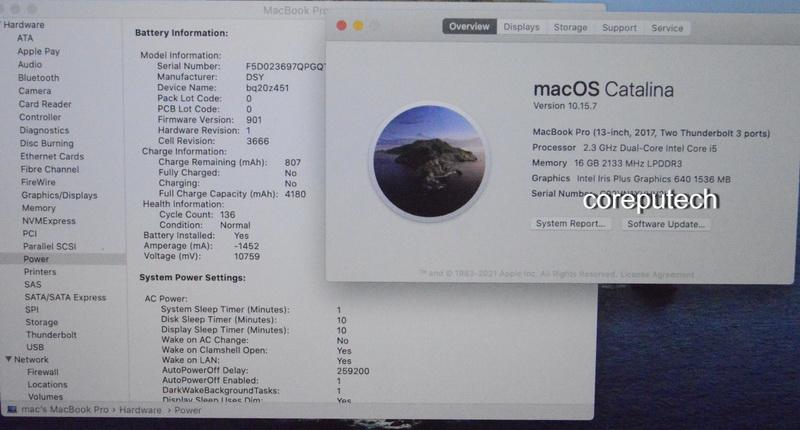800x430 pixels.
Task: Select the Hardware category header
Action: tap(23, 24)
